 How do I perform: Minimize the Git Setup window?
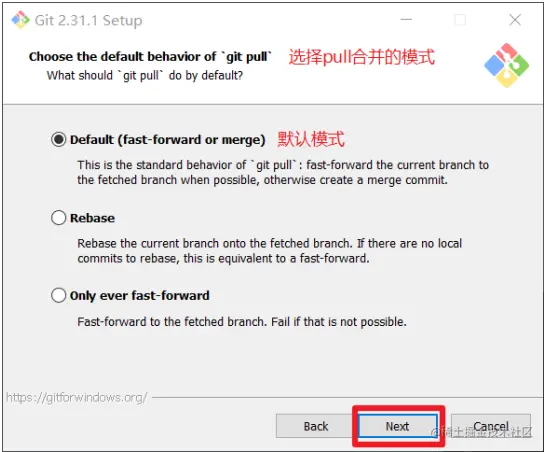click(406, 20)
